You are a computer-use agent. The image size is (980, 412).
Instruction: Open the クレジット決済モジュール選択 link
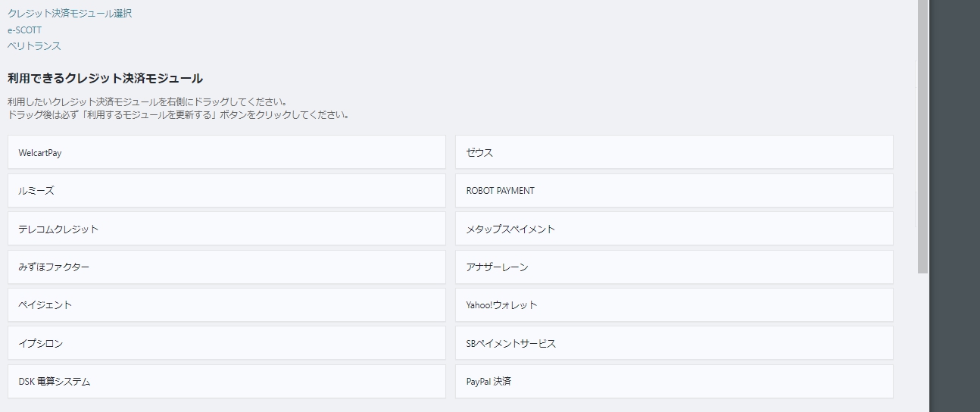[70, 14]
